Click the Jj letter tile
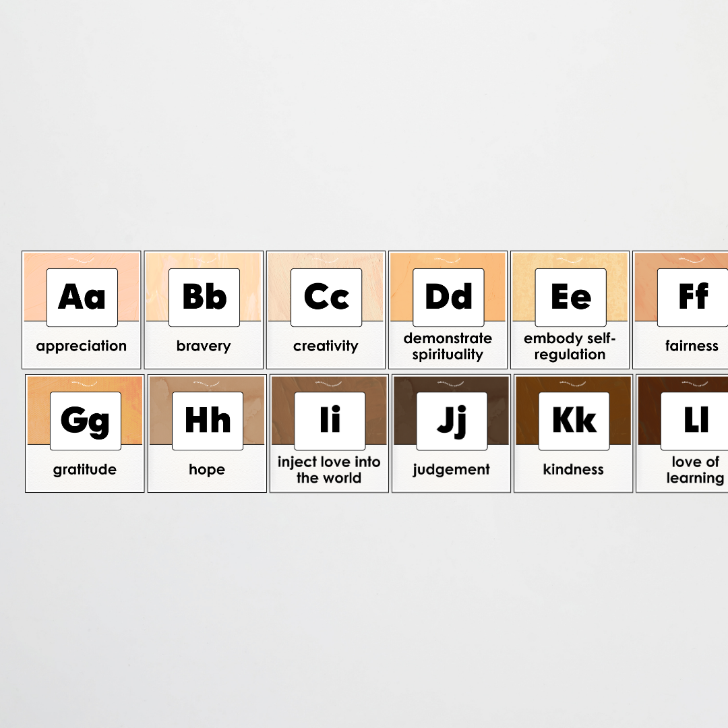728x728 pixels. [452, 419]
